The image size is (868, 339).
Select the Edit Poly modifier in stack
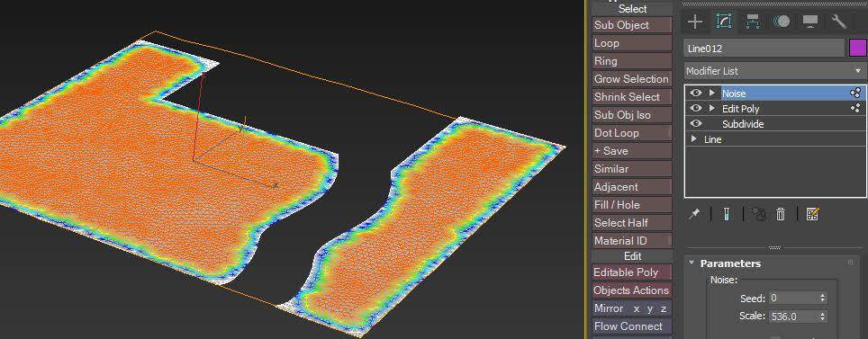click(741, 109)
